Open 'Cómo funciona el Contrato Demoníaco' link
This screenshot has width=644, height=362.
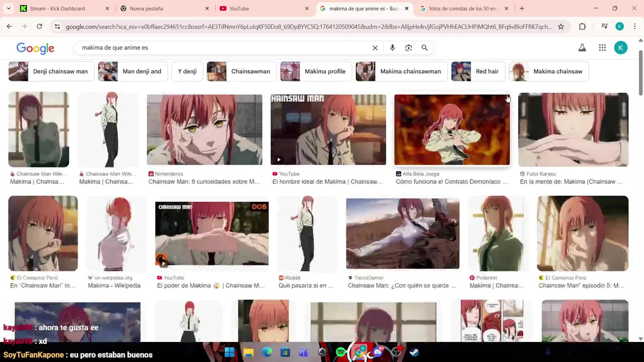[x=452, y=182]
